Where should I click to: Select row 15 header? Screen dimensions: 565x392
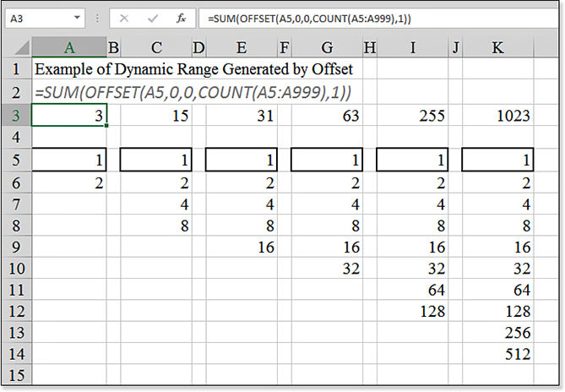tap(16, 375)
